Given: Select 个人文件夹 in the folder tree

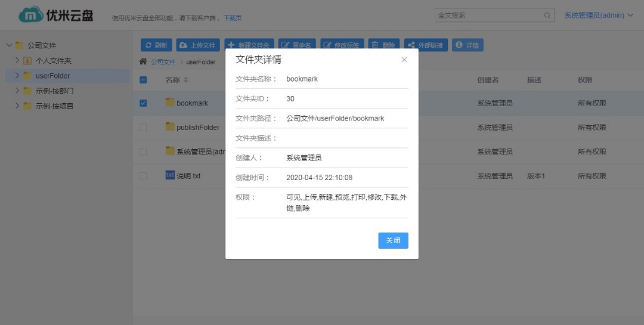Looking at the screenshot, I should (54, 61).
